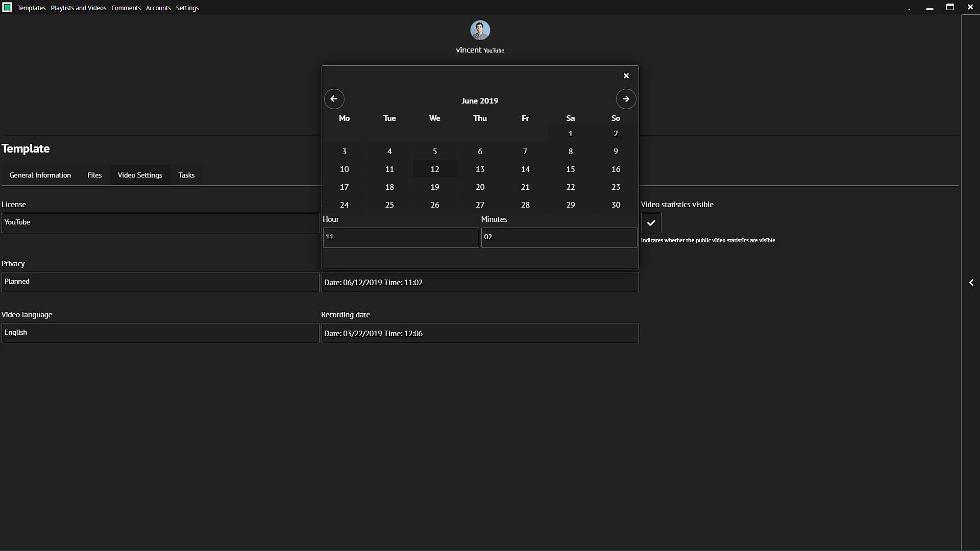The width and height of the screenshot is (980, 551).
Task: Open the License dropdown
Action: [160, 223]
